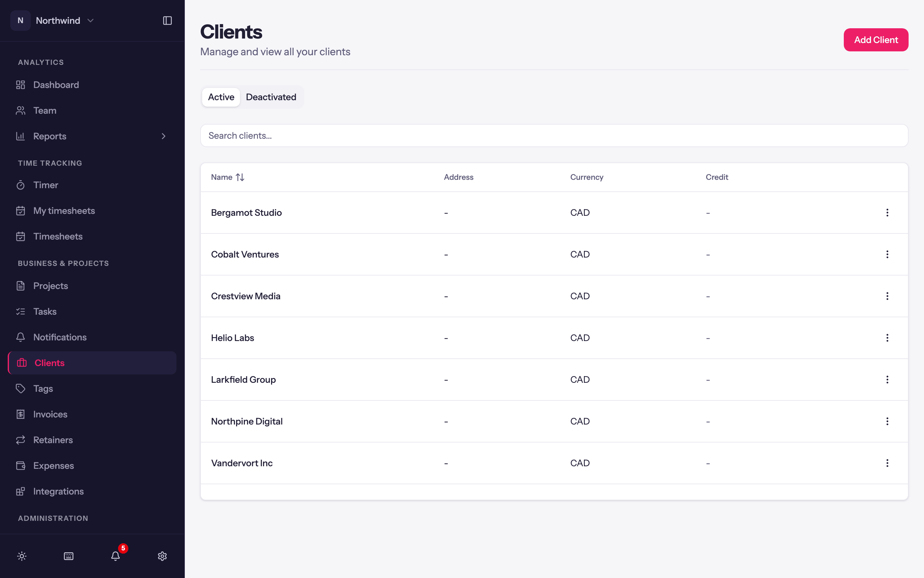The width and height of the screenshot is (924, 578).
Task: Select Clients in sidebar
Action: tap(92, 363)
